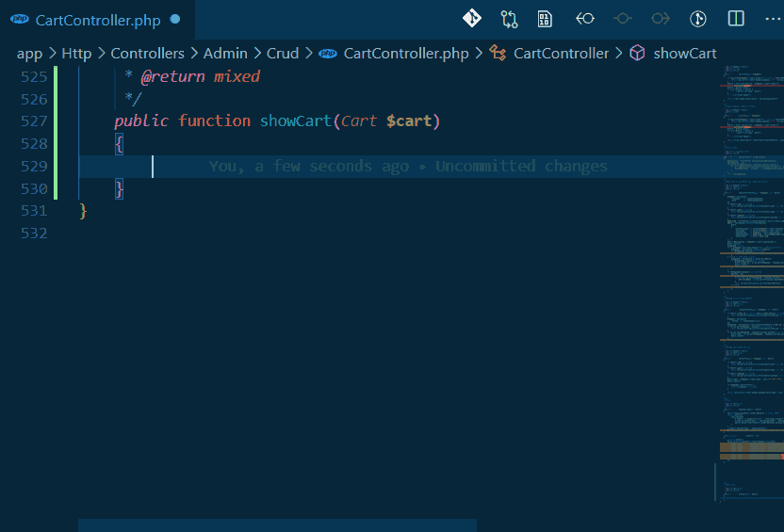This screenshot has height=532, width=784.
Task: Click the function keyword
Action: (215, 121)
